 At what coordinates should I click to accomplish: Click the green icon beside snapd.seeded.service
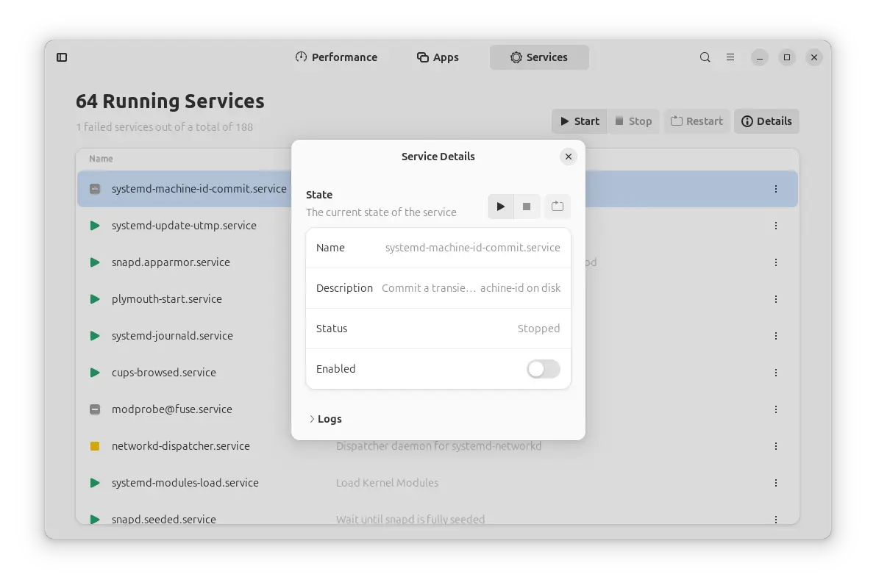click(x=94, y=519)
